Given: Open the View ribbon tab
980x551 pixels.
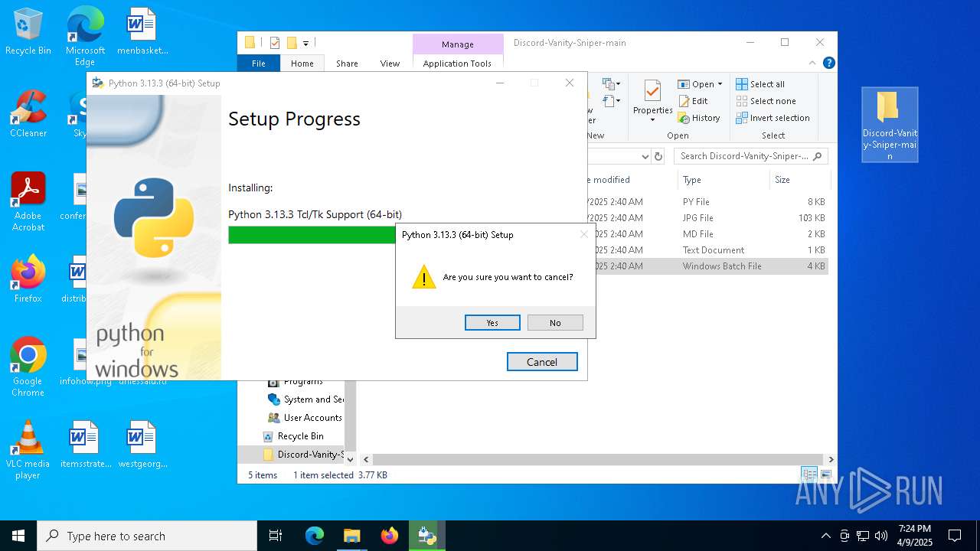Looking at the screenshot, I should (390, 64).
